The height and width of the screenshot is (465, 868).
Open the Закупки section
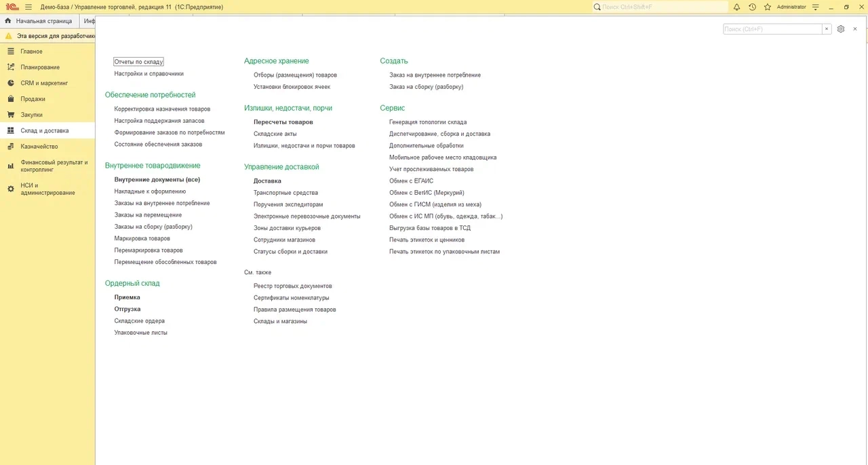click(x=47, y=115)
